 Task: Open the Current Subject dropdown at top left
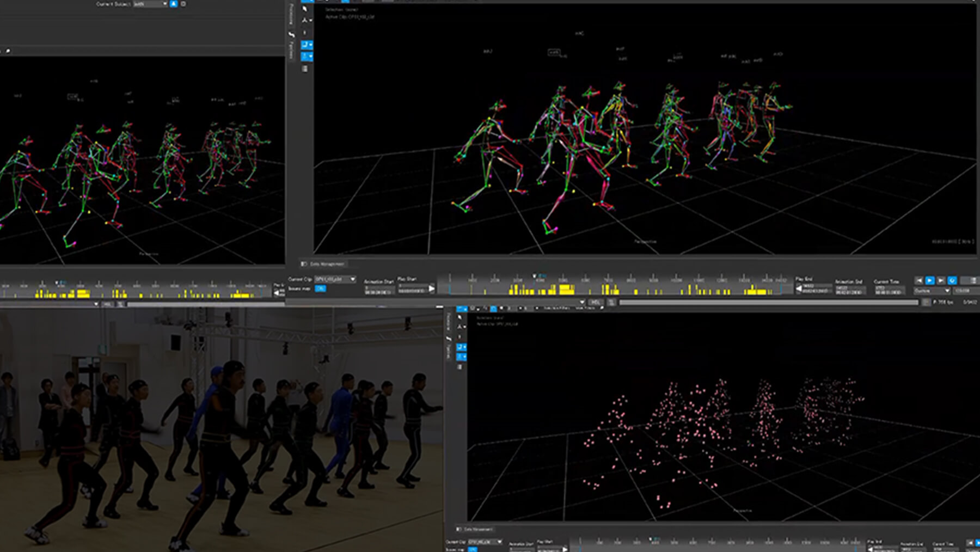click(150, 4)
